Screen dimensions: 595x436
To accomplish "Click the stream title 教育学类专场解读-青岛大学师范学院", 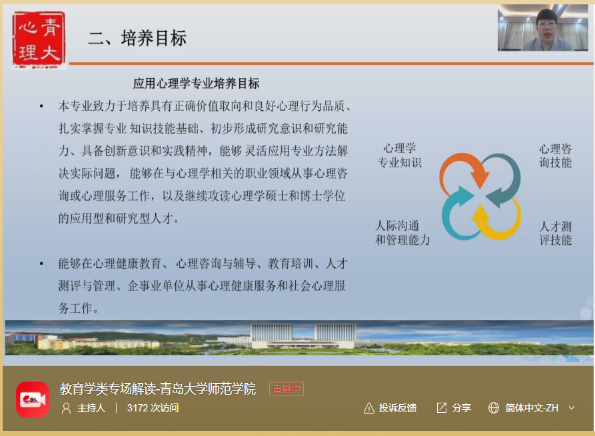I will [x=158, y=389].
